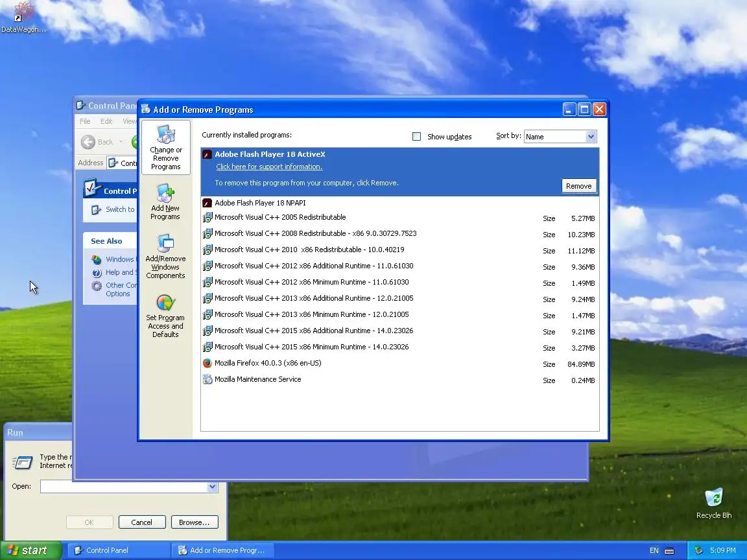
Task: Click the Visual C++ 2013 Additional Runtime icon
Action: [x=207, y=299]
